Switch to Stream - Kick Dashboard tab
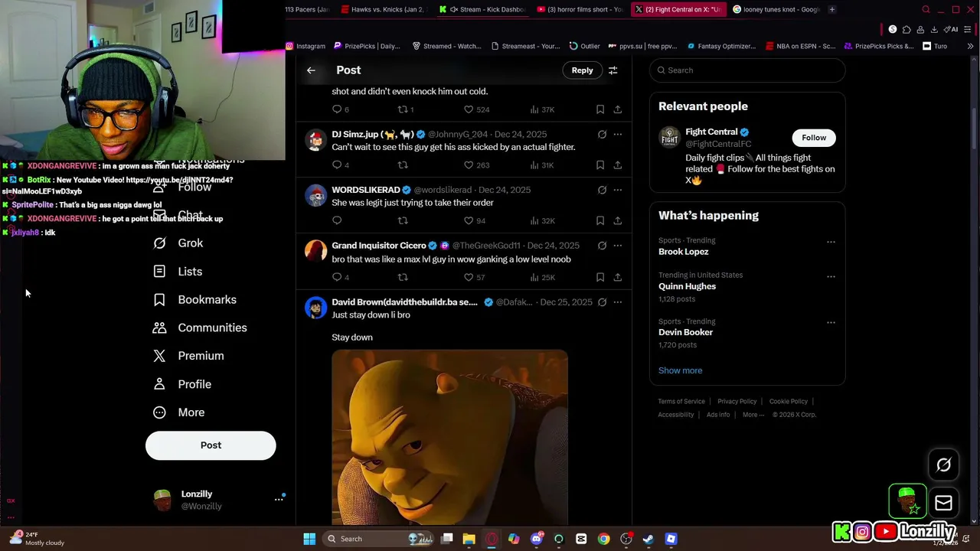Image resolution: width=980 pixels, height=551 pixels. click(x=482, y=9)
